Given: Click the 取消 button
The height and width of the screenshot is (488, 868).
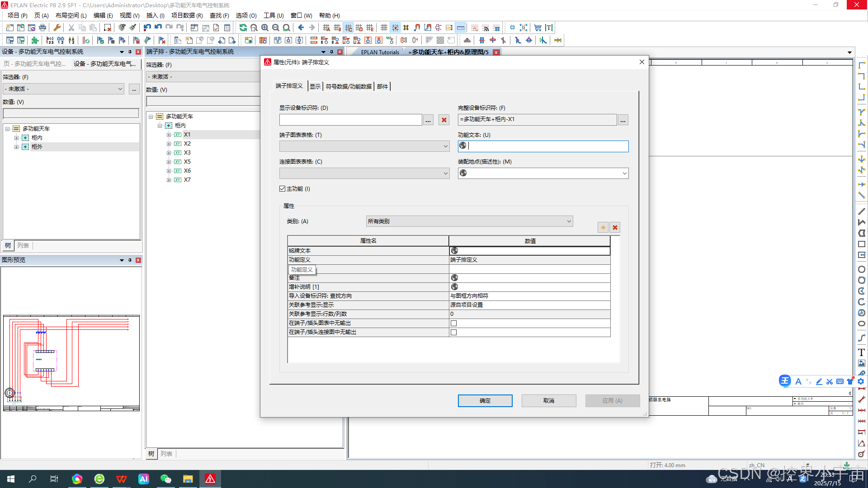Looking at the screenshot, I should pos(549,401).
